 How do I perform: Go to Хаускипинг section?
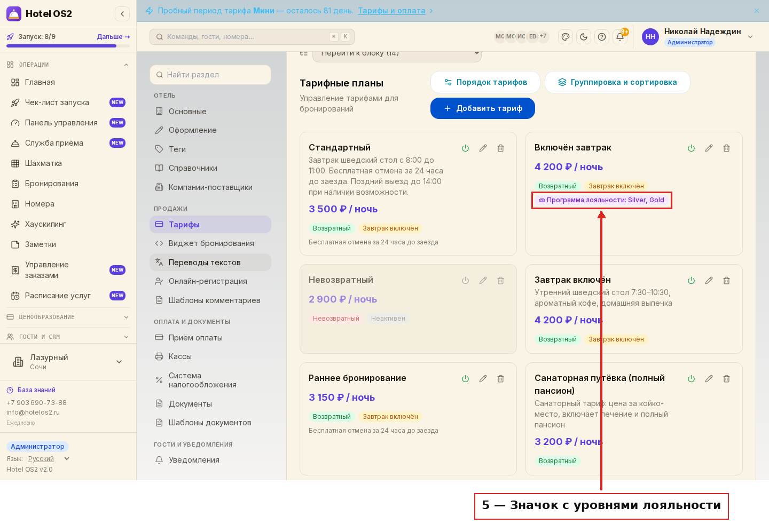68,224
